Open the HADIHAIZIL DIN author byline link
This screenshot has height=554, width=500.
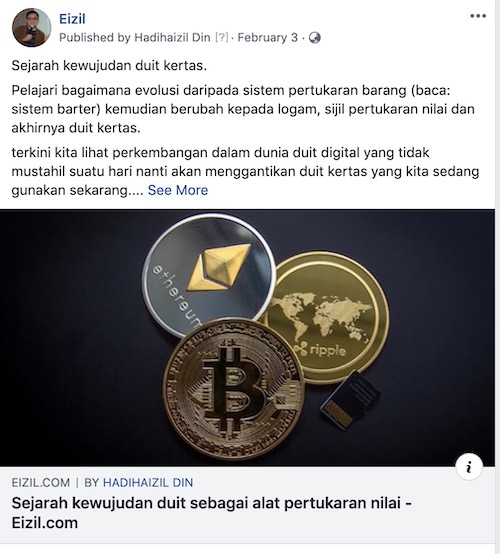pyautogui.click(x=148, y=483)
